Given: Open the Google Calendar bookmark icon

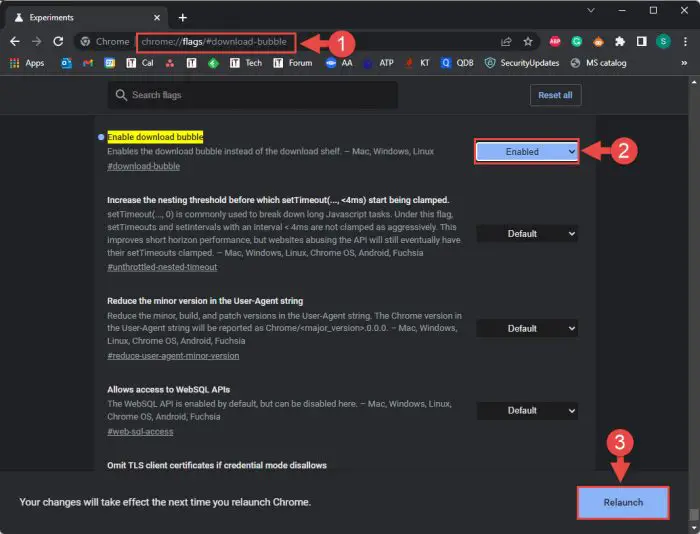Looking at the screenshot, I should click(x=109, y=63).
